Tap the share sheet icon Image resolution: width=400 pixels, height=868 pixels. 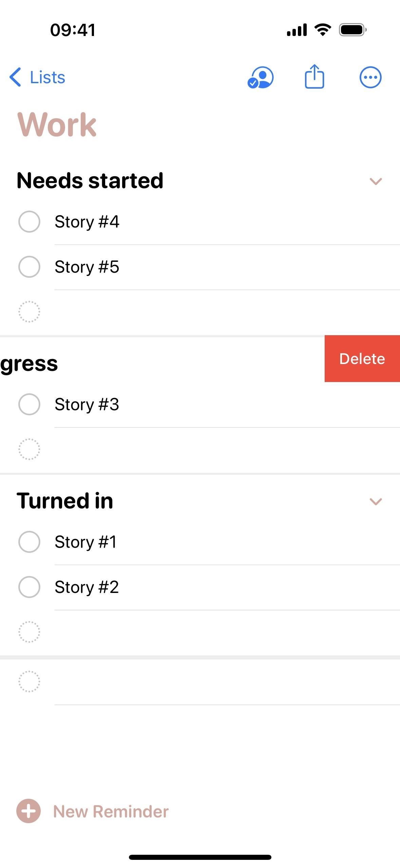315,77
